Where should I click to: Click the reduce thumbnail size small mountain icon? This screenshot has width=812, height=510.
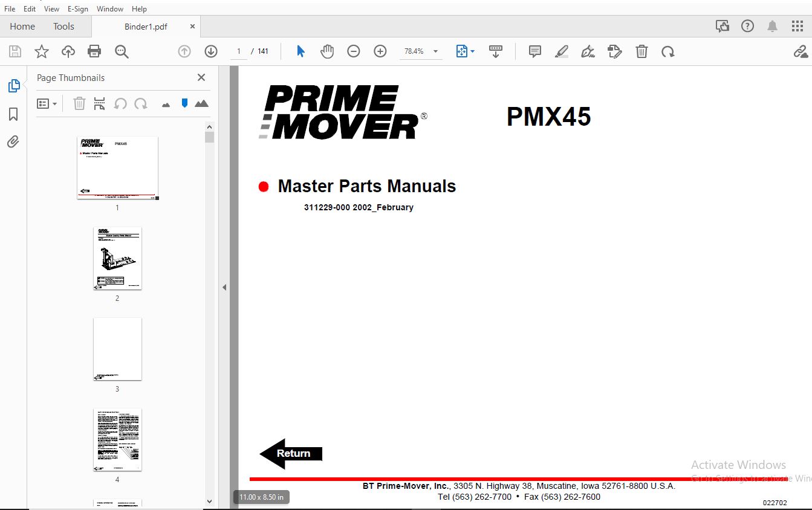point(166,105)
